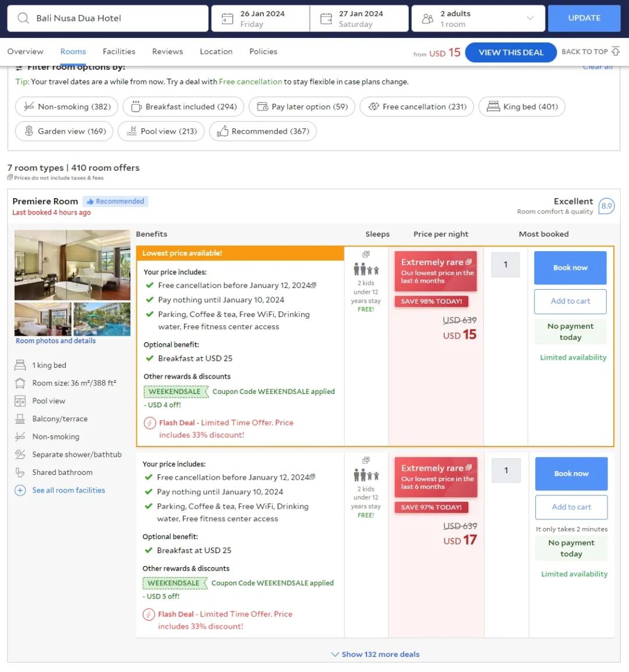Toggle the Free cancellation (231) filter

[416, 107]
